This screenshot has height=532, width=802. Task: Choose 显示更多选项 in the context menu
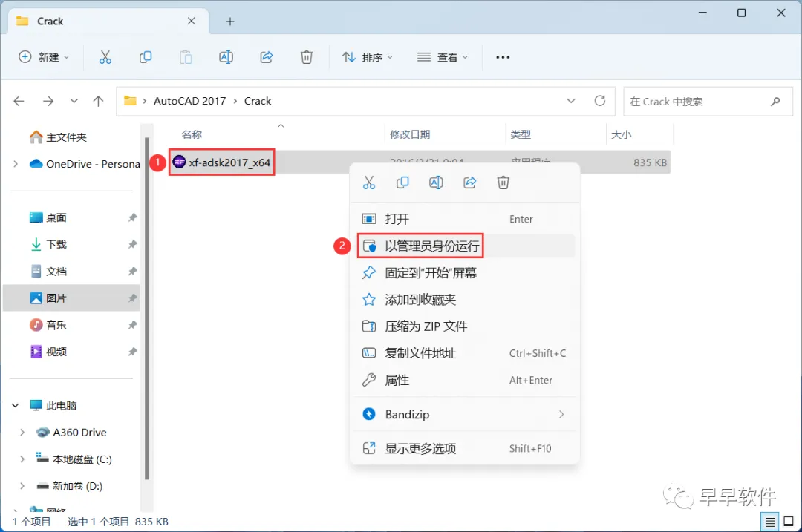click(x=465, y=449)
